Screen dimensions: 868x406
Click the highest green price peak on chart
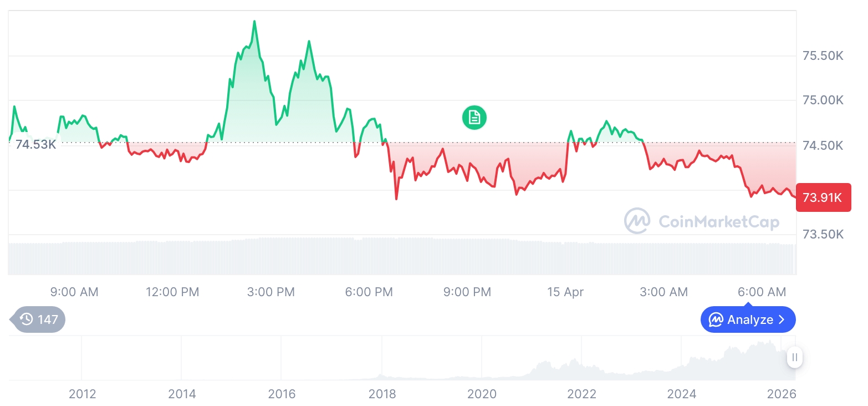[x=254, y=22]
